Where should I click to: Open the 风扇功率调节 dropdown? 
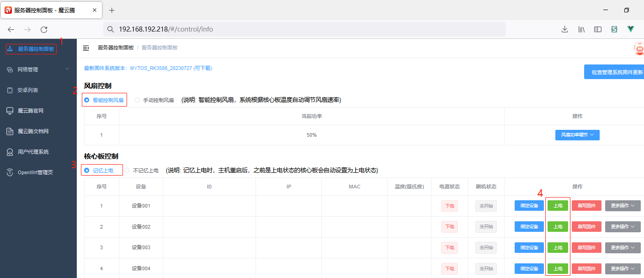[577, 135]
